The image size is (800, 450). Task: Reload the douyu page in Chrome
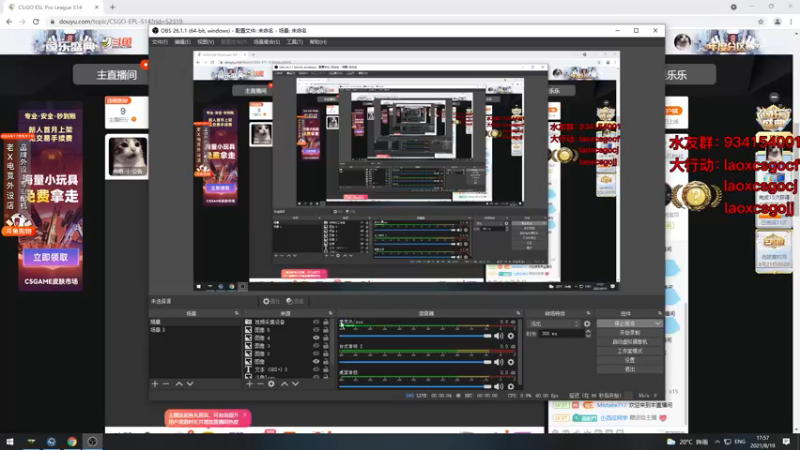pyautogui.click(x=36, y=21)
